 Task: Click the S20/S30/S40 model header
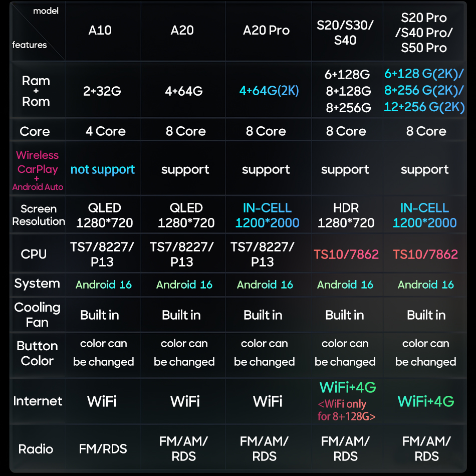[x=345, y=33]
